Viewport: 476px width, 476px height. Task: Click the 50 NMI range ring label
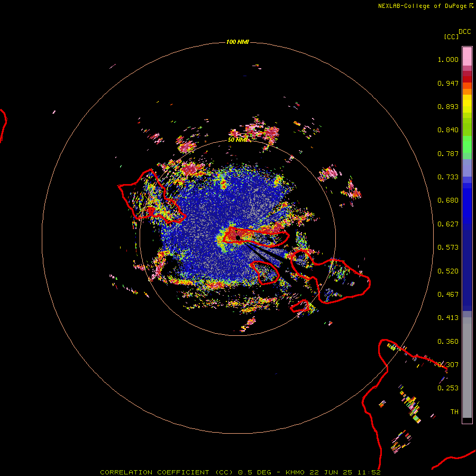pyautogui.click(x=238, y=140)
